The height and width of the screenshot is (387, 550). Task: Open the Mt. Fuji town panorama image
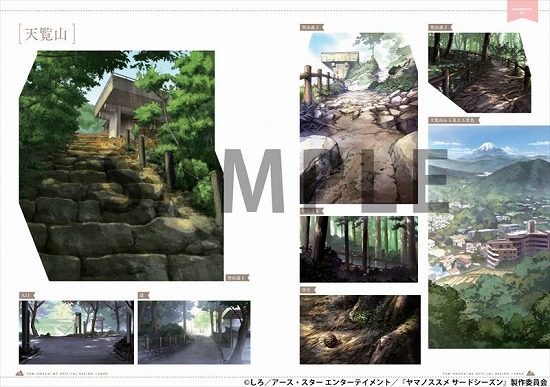pyautogui.click(x=489, y=237)
